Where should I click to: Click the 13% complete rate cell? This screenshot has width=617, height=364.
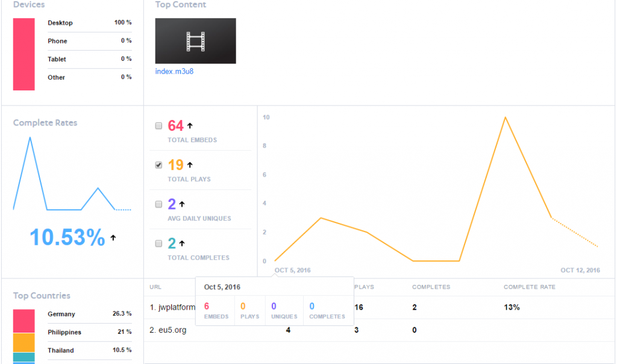512,307
